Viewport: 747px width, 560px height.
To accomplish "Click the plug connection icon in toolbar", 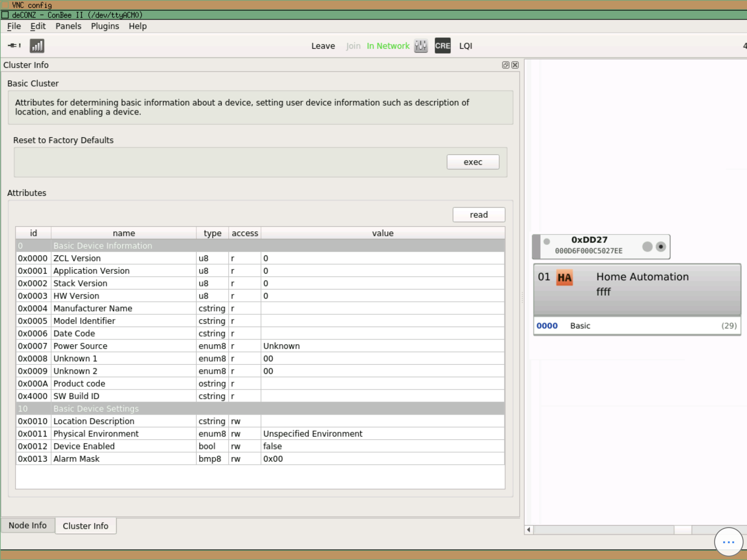I will tap(13, 46).
